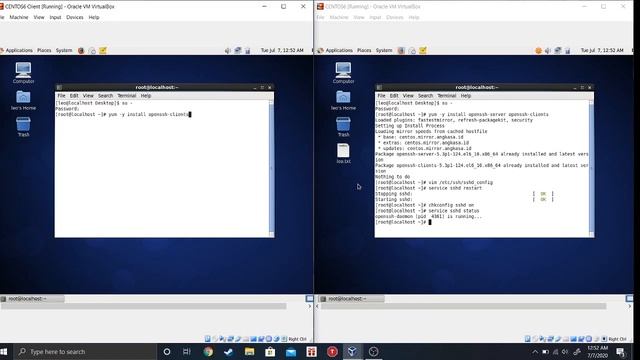
Task: Open Input menu in CENTOS6 Client VirtualBox window
Action: 55,18
